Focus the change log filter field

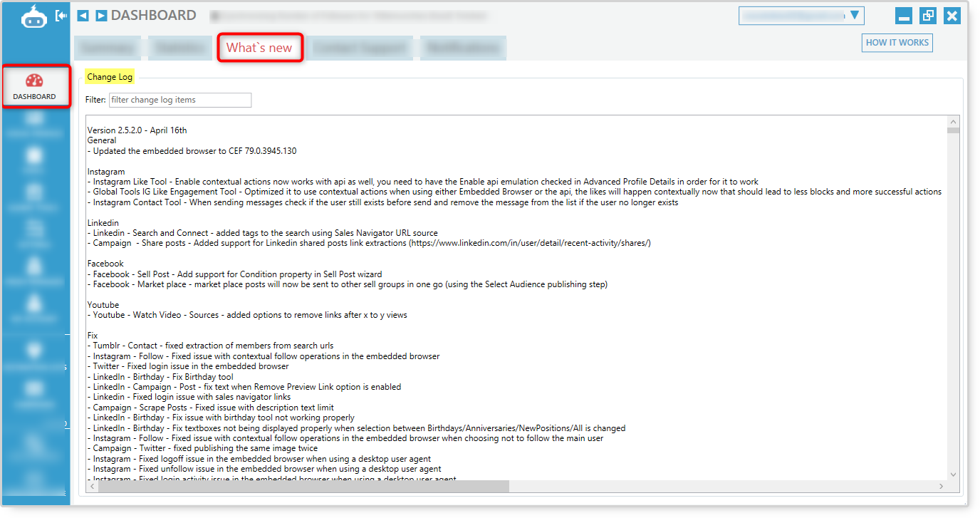(180, 100)
